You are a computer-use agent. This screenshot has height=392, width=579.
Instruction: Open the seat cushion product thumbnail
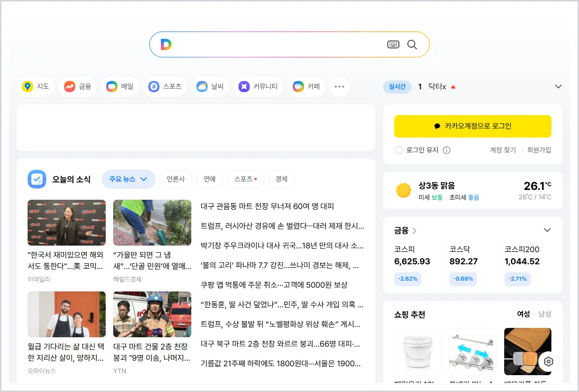tap(528, 351)
